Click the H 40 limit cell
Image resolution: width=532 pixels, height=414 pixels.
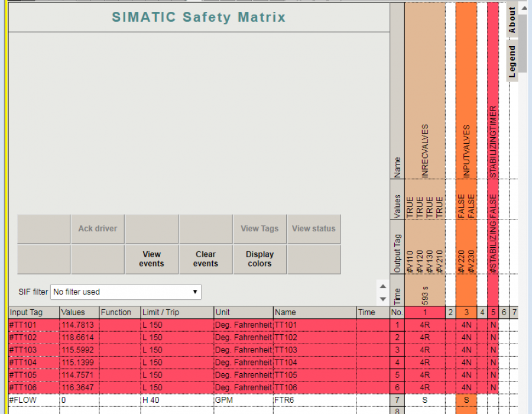click(177, 400)
